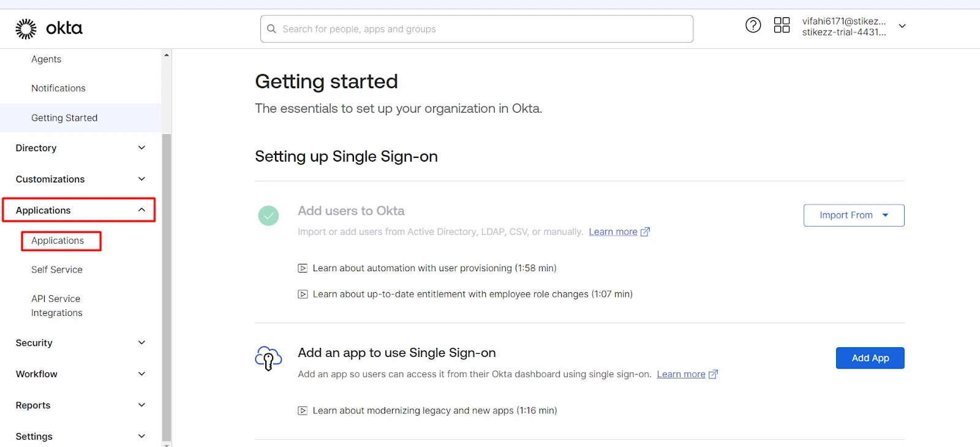The width and height of the screenshot is (980, 447).
Task: Click external link icon beside Add app Learn more
Action: (713, 374)
